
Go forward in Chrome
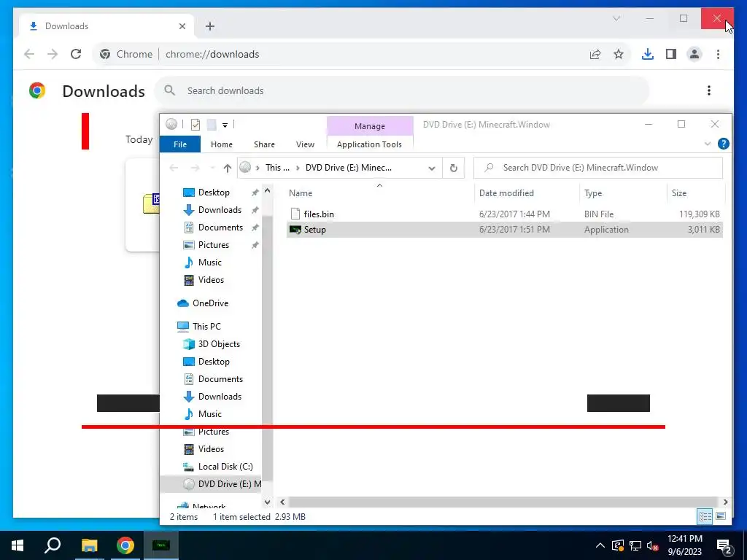click(53, 54)
